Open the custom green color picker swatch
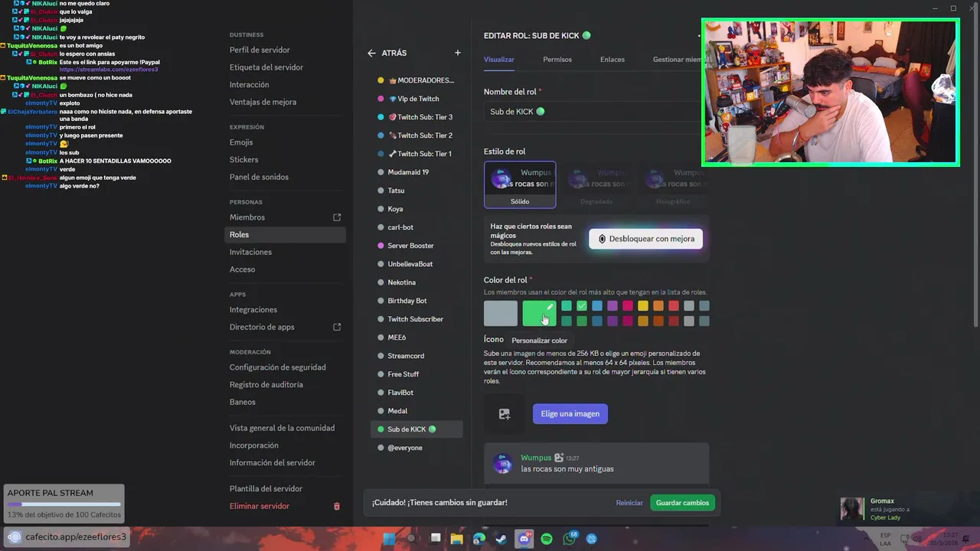 [539, 314]
